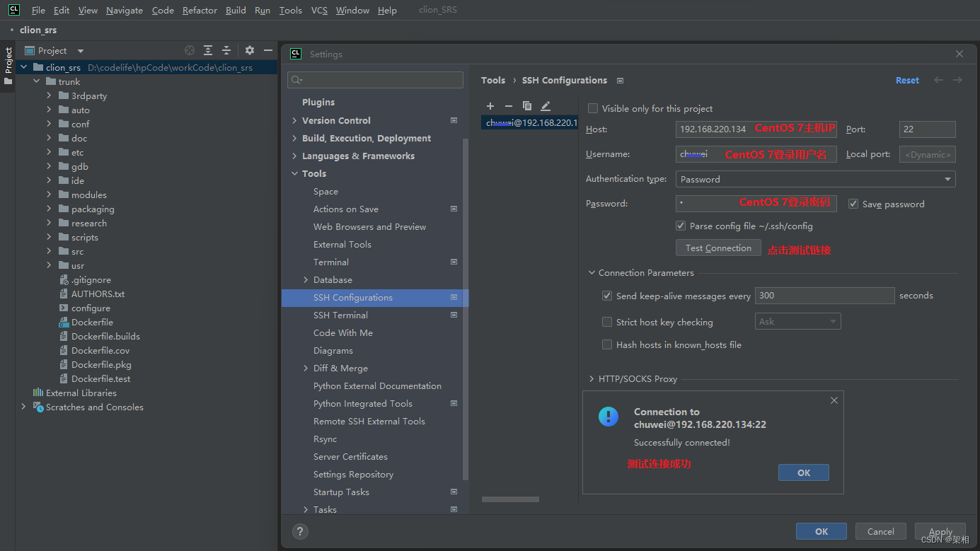
Task: Click the Reset link in settings
Action: click(907, 81)
